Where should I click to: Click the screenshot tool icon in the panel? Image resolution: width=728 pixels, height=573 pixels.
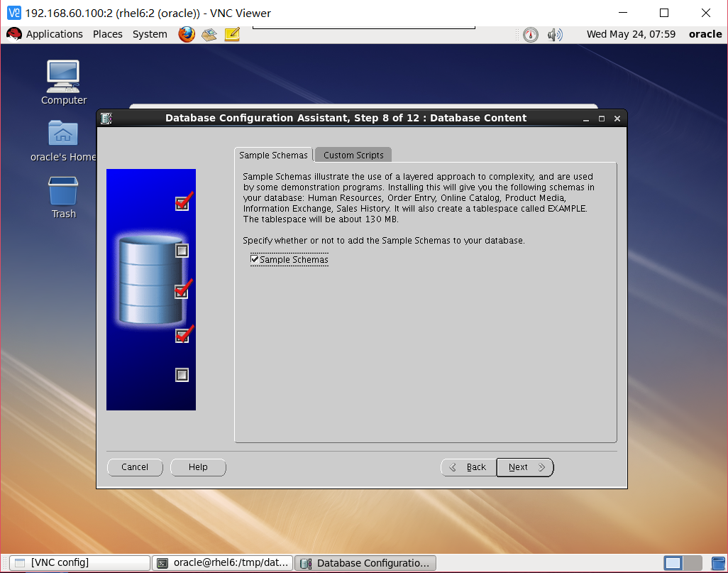coord(209,34)
